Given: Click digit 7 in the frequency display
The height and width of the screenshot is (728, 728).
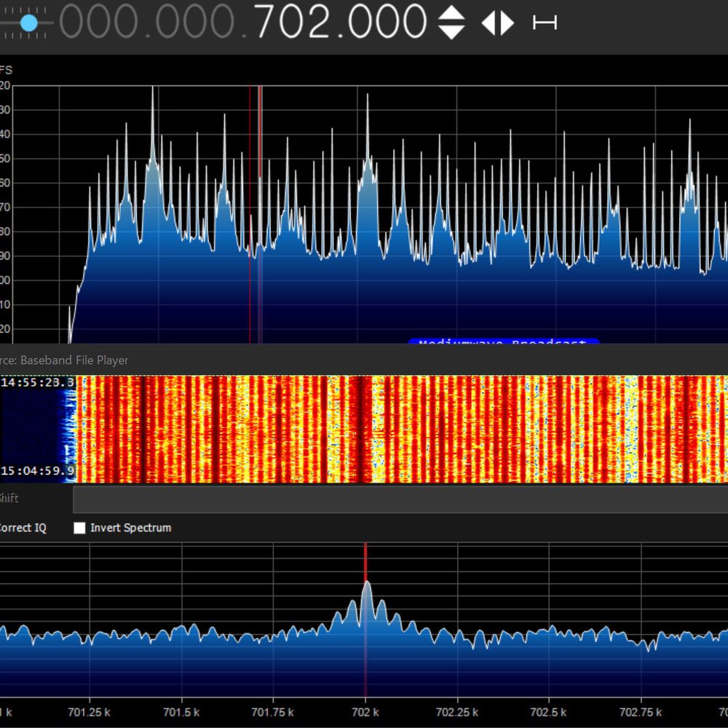Looking at the screenshot, I should point(266,21).
